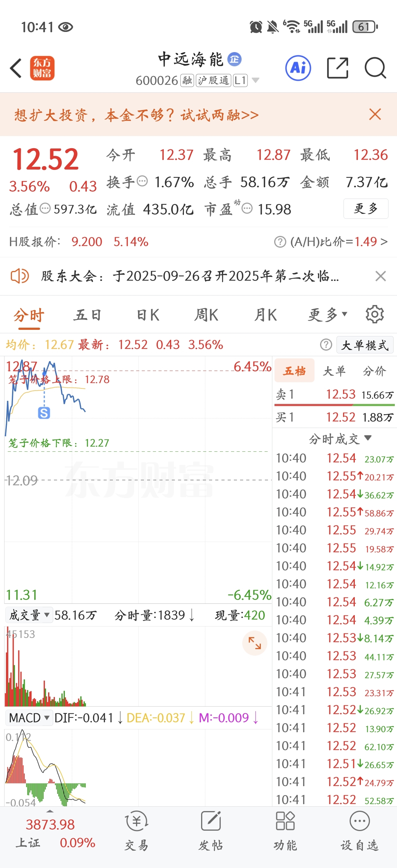The image size is (397, 868).
Task: Tap the 融 margin tag
Action: click(x=187, y=80)
